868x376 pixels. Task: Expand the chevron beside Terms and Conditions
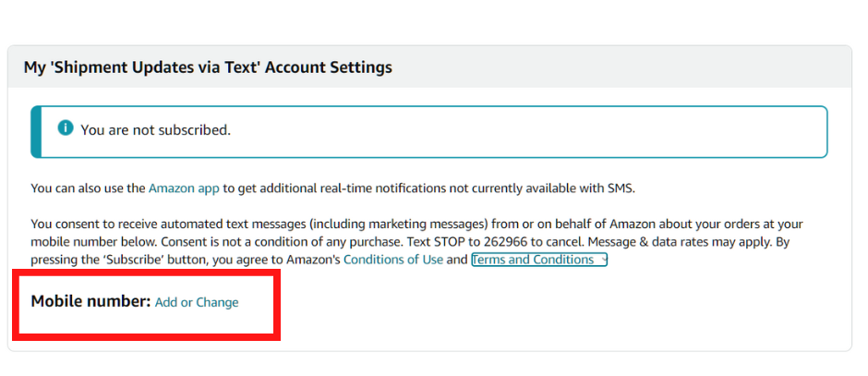pos(602,260)
